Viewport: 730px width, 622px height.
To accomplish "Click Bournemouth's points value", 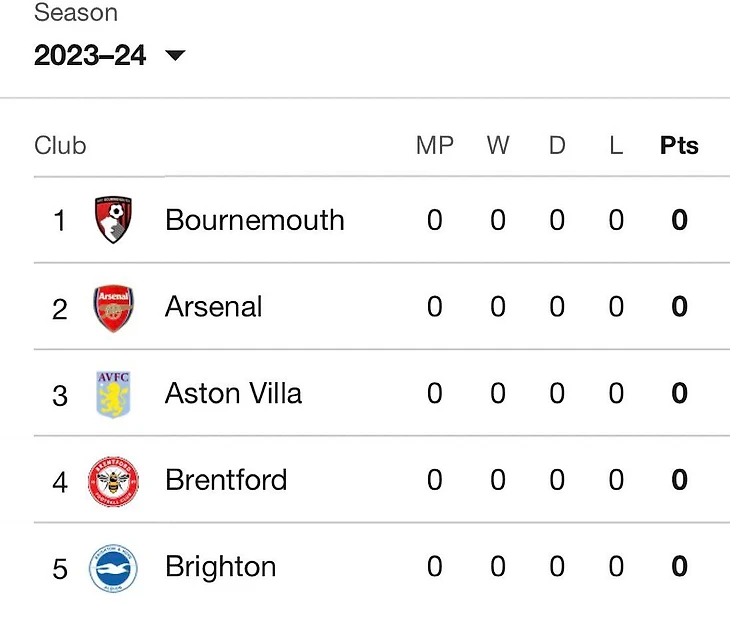I will click(679, 220).
